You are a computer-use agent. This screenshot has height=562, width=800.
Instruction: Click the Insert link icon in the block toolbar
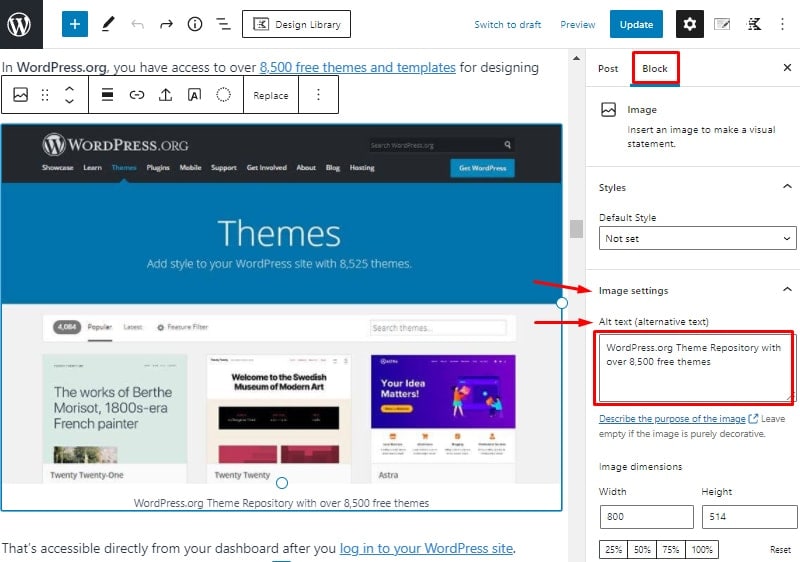136,94
